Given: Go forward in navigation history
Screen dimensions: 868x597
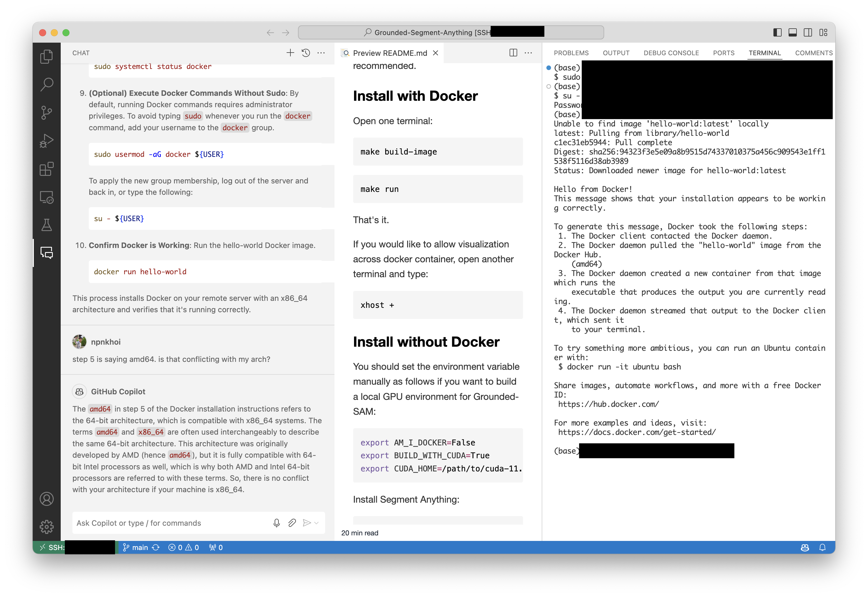Looking at the screenshot, I should coord(286,32).
